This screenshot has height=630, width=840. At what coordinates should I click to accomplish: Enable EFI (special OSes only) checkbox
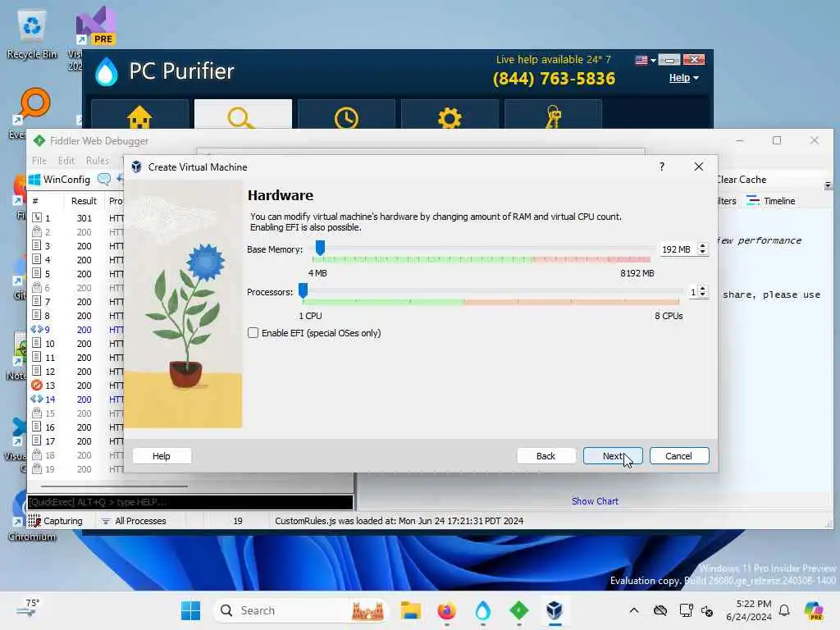coord(253,333)
